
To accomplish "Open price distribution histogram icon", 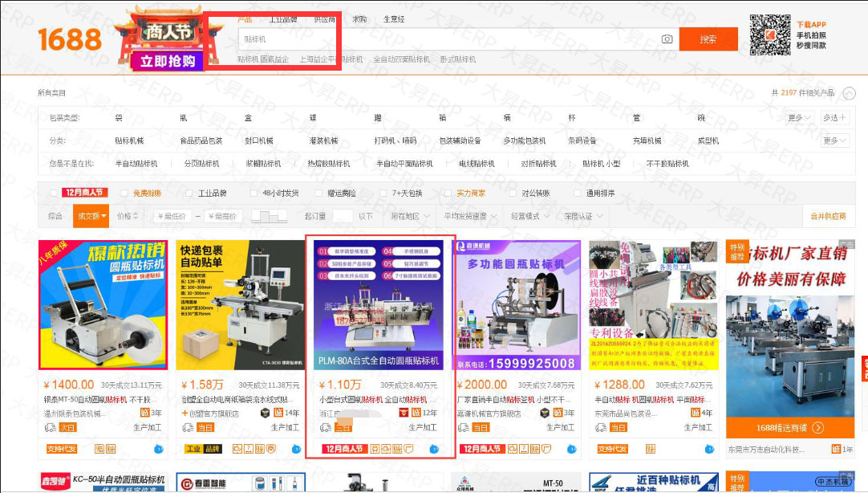I will coord(269,216).
